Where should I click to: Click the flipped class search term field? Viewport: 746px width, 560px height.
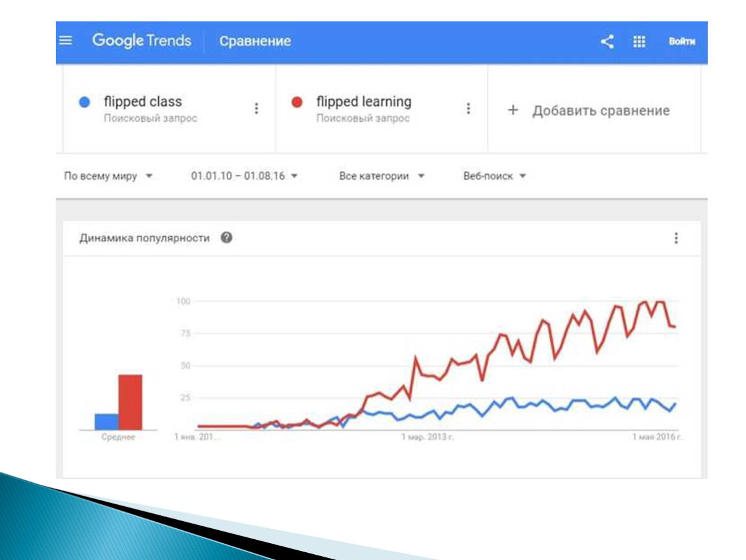click(x=169, y=110)
